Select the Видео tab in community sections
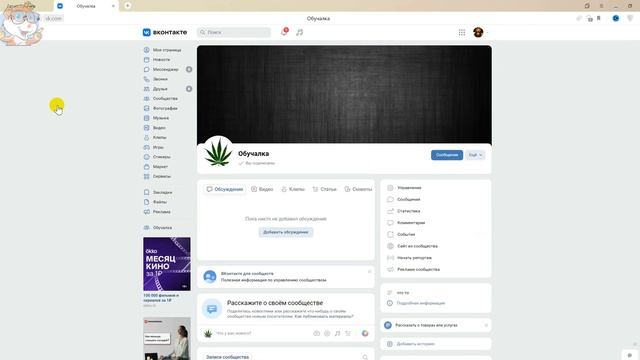The height and width of the screenshot is (360, 640). pyautogui.click(x=262, y=189)
